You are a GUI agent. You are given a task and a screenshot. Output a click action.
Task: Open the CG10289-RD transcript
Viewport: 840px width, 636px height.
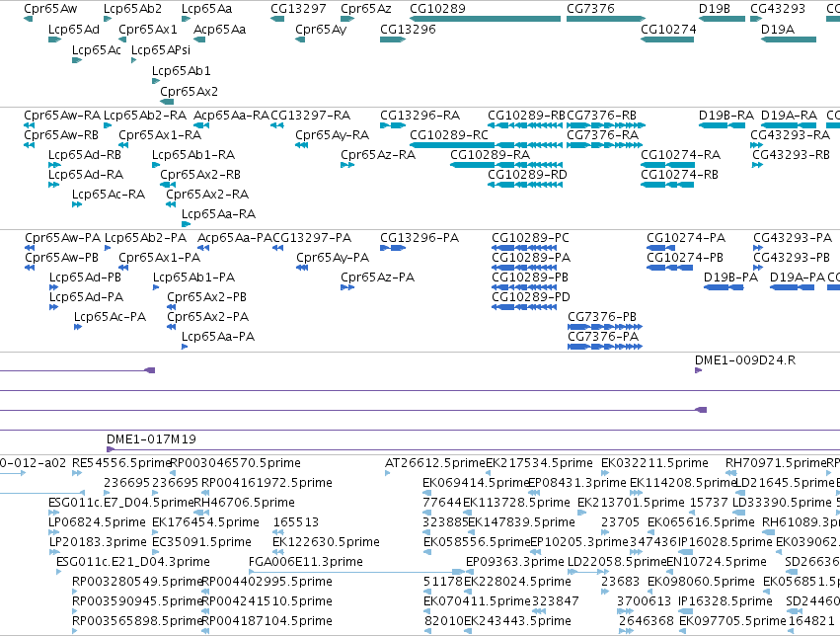coord(525,185)
